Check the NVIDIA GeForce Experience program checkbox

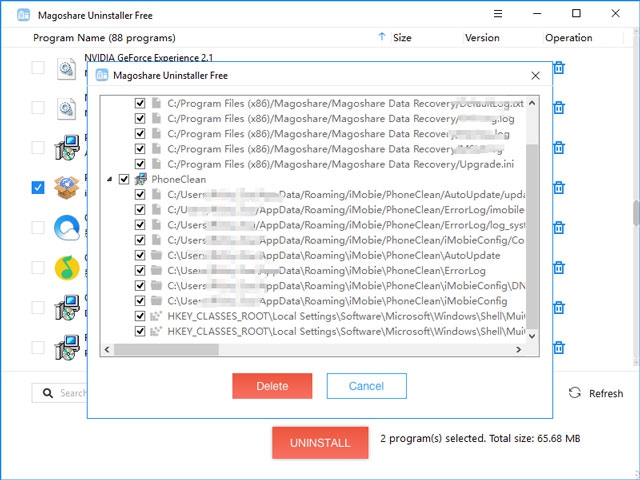pos(38,67)
